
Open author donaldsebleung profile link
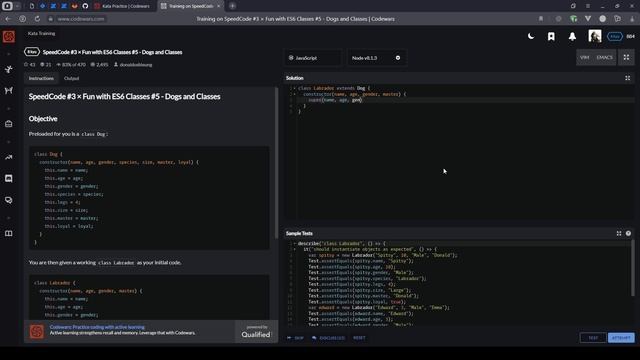tap(133, 64)
